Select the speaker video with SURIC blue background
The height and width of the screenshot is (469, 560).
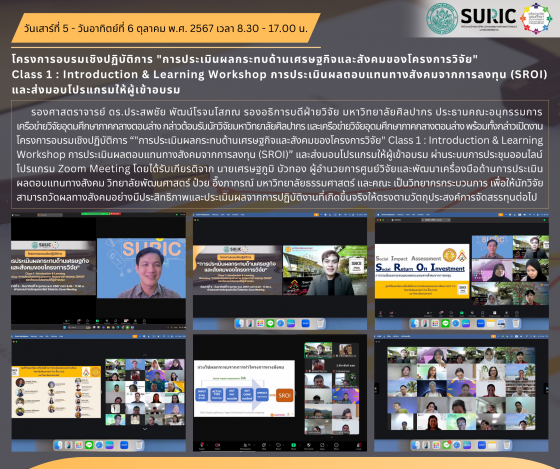pos(141,268)
